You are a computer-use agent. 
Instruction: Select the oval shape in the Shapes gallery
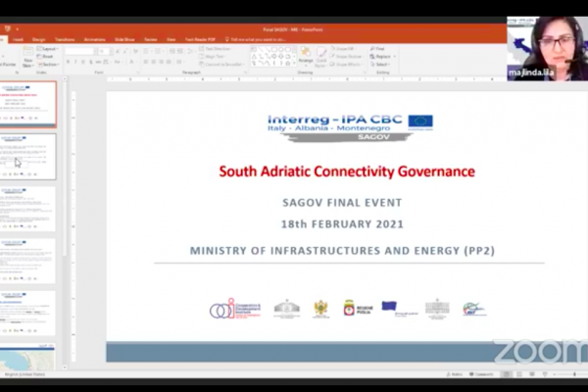pyautogui.click(x=281, y=49)
